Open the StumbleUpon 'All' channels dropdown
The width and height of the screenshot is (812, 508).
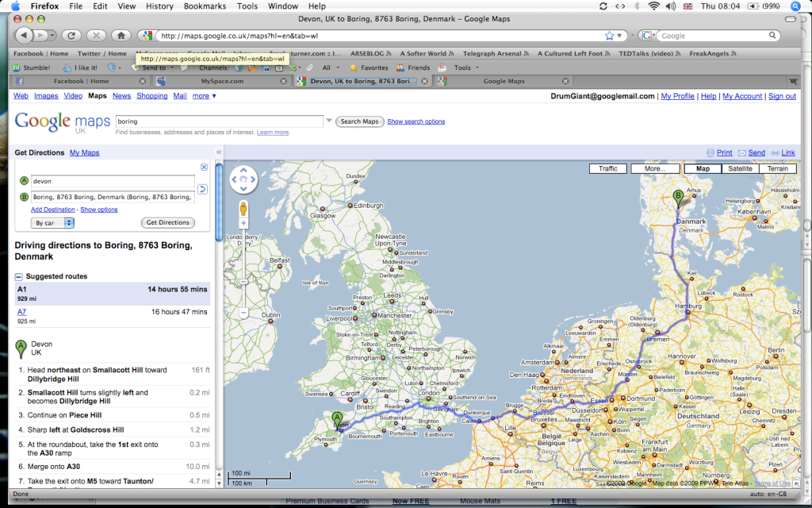330,67
